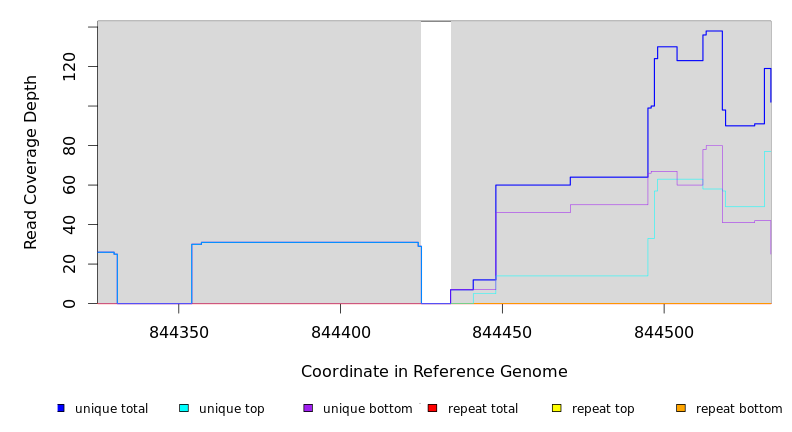The width and height of the screenshot is (792, 432).
Task: Click the 844450 x-axis tick label
Action: pyautogui.click(x=502, y=332)
